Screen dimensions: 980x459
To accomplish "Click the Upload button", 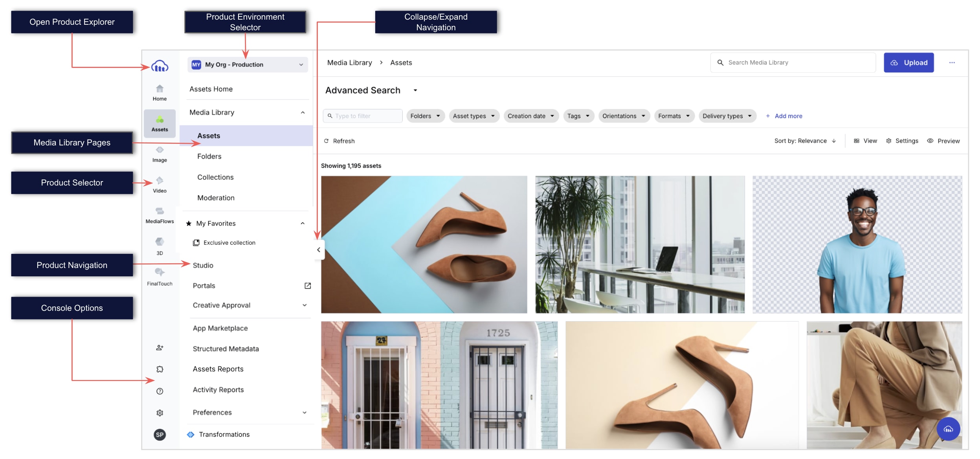I will (908, 62).
